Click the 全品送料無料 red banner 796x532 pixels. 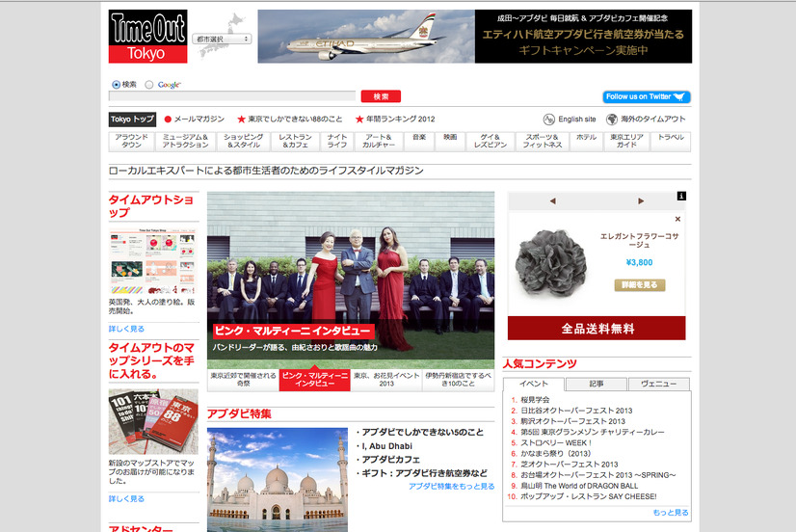coord(597,329)
